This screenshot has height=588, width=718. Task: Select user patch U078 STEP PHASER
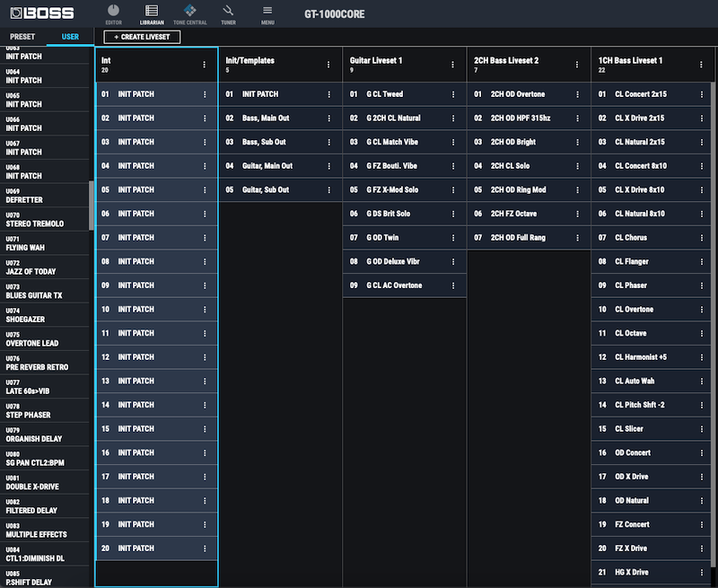pos(44,411)
